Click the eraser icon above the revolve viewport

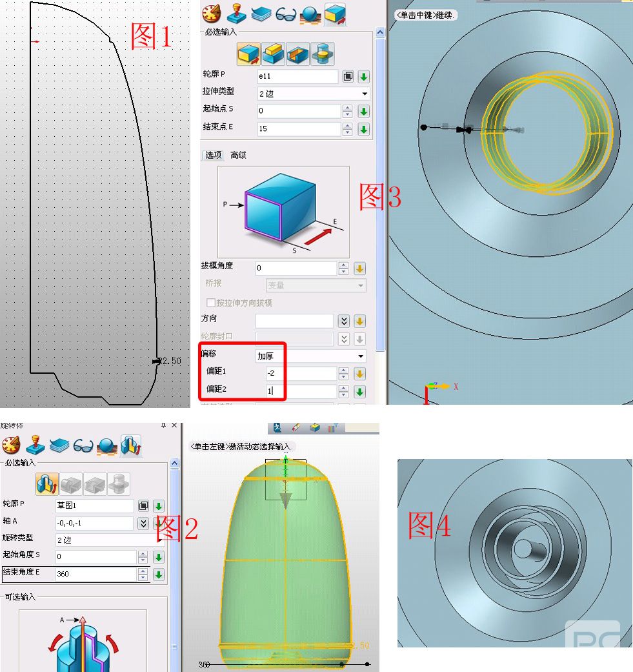[296, 427]
